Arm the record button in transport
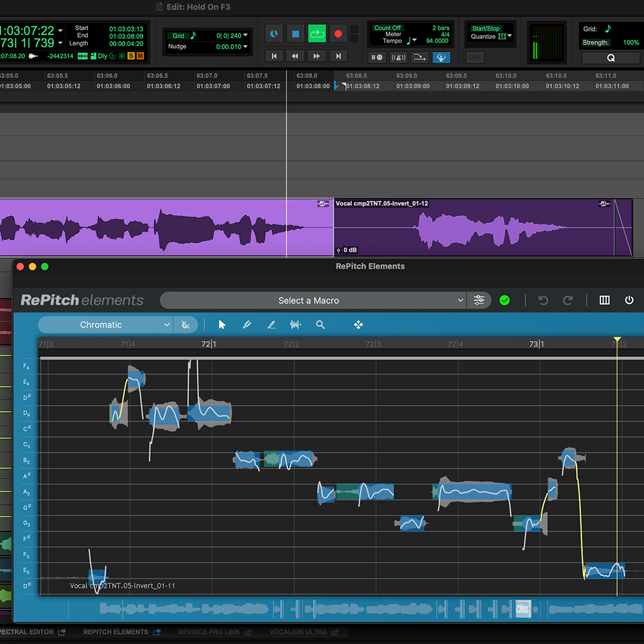Viewport: 644px width, 644px height. 338,33
